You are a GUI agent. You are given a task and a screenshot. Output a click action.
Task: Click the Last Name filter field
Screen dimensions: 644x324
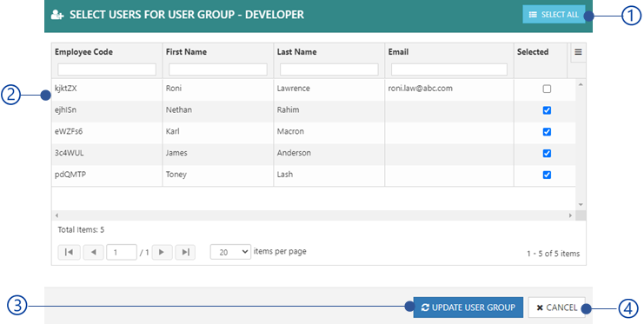(329, 69)
